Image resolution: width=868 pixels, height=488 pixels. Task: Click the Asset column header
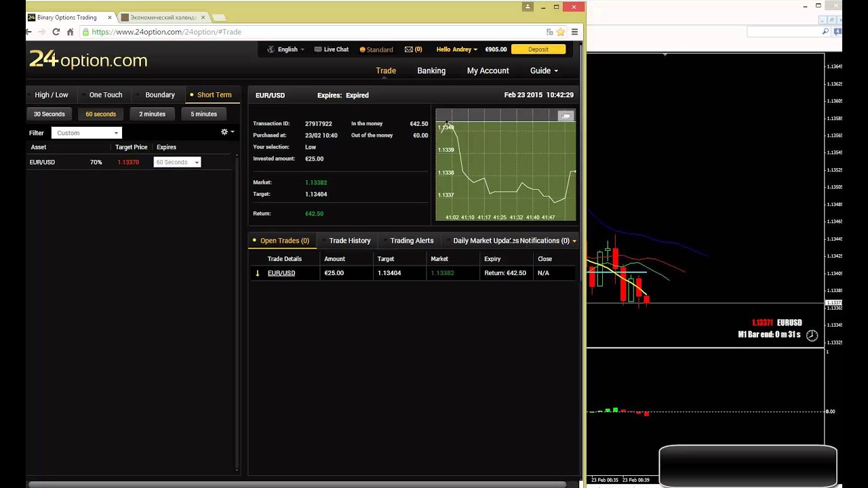[39, 147]
